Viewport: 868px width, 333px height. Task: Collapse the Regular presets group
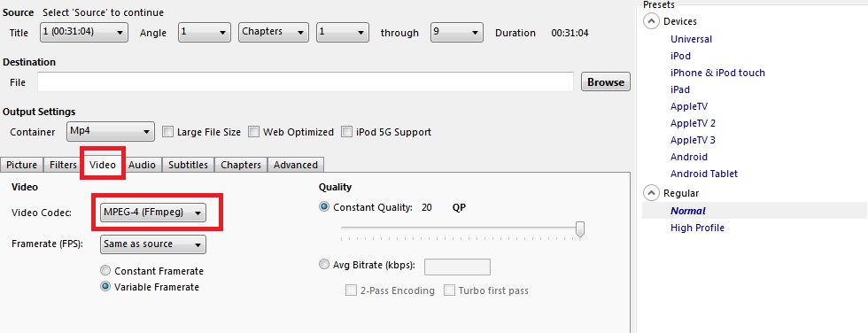click(x=650, y=193)
